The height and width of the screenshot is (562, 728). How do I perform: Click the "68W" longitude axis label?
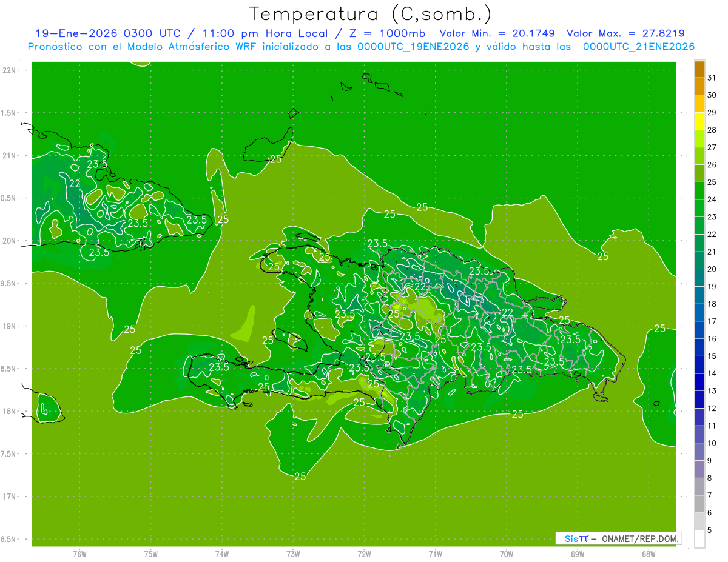[648, 554]
